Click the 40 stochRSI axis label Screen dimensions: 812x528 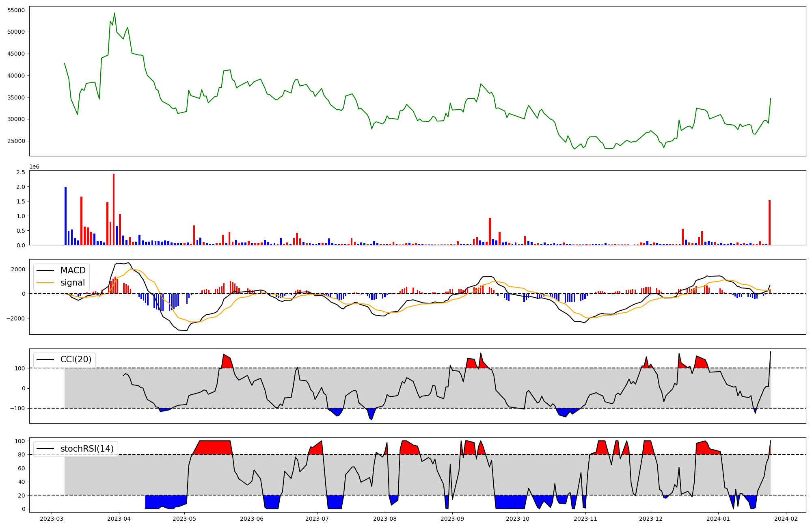pos(22,482)
